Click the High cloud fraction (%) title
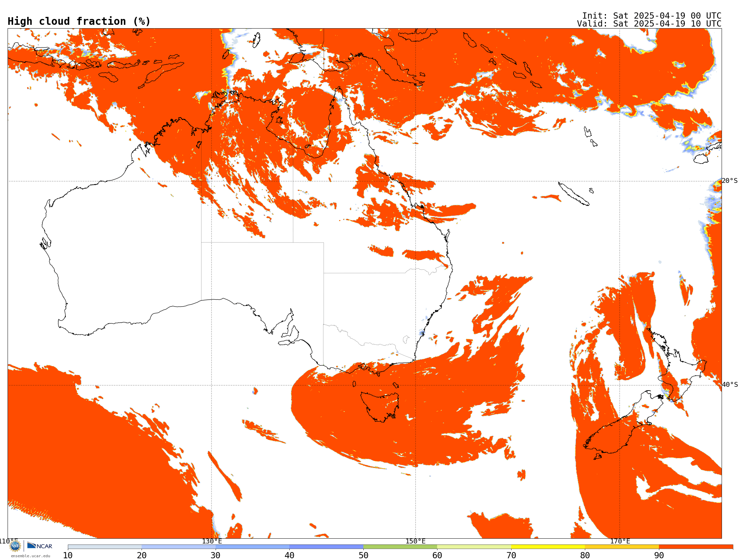This screenshot has height=560, width=744. click(x=79, y=21)
